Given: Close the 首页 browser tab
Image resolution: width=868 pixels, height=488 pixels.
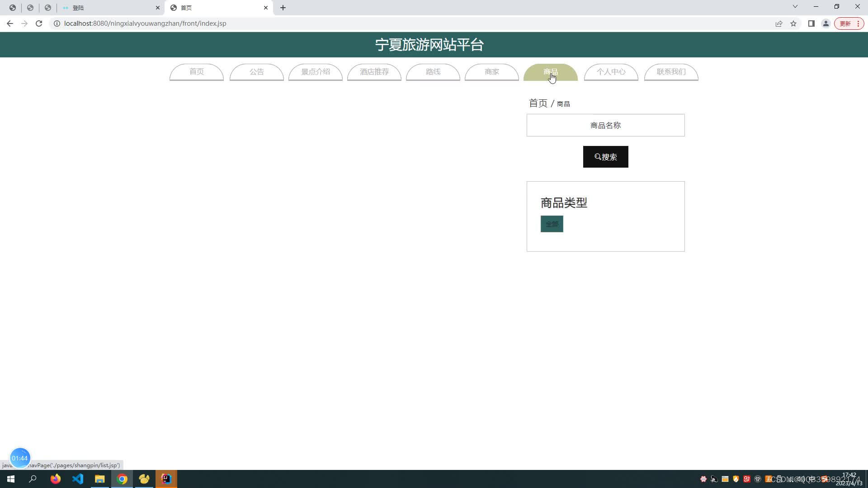Looking at the screenshot, I should [x=266, y=8].
